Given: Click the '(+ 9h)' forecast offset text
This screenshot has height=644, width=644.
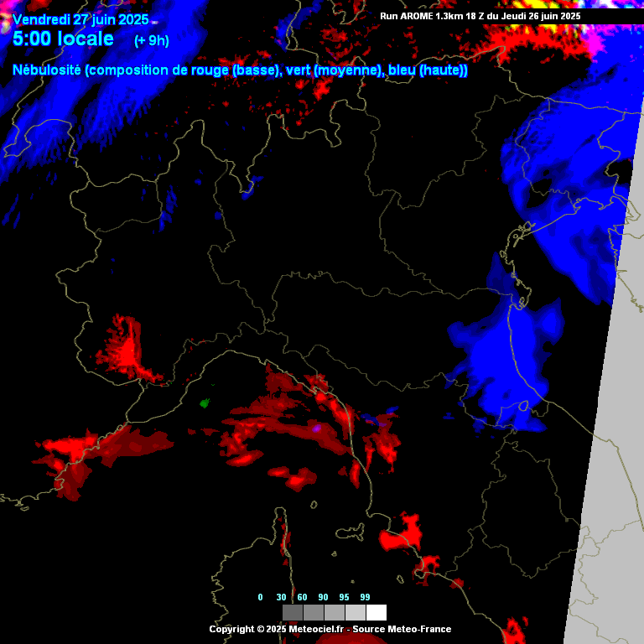Looking at the screenshot, I should pos(152,40).
